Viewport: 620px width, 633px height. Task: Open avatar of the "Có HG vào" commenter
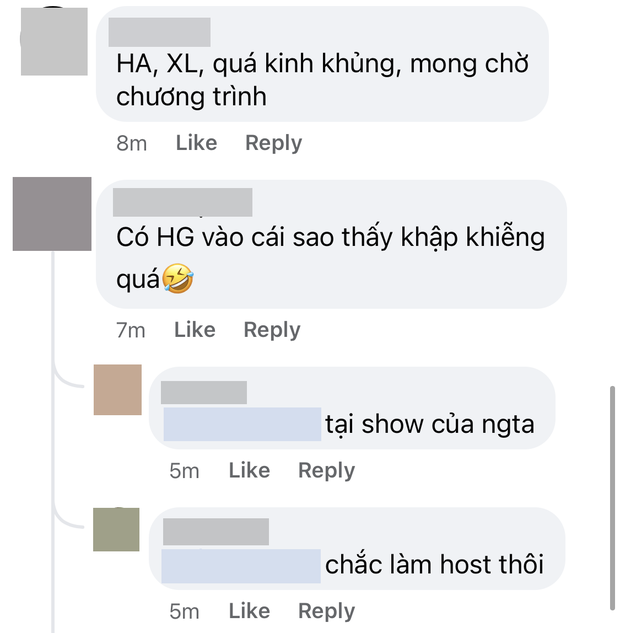pos(52,214)
